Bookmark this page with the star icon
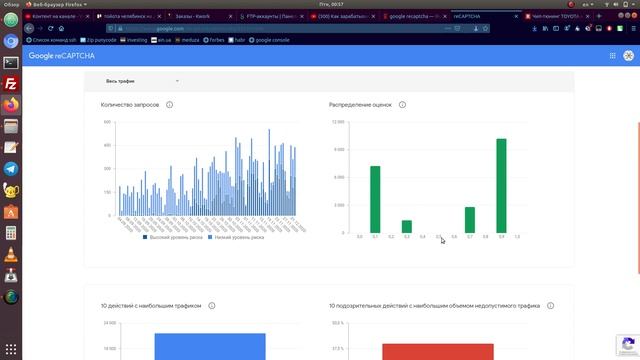 [x=485, y=29]
